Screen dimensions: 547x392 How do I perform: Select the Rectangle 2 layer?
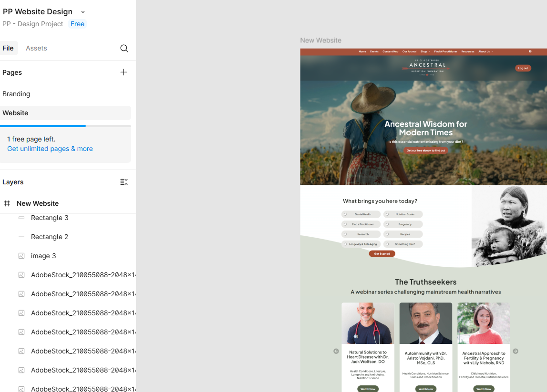coord(50,237)
